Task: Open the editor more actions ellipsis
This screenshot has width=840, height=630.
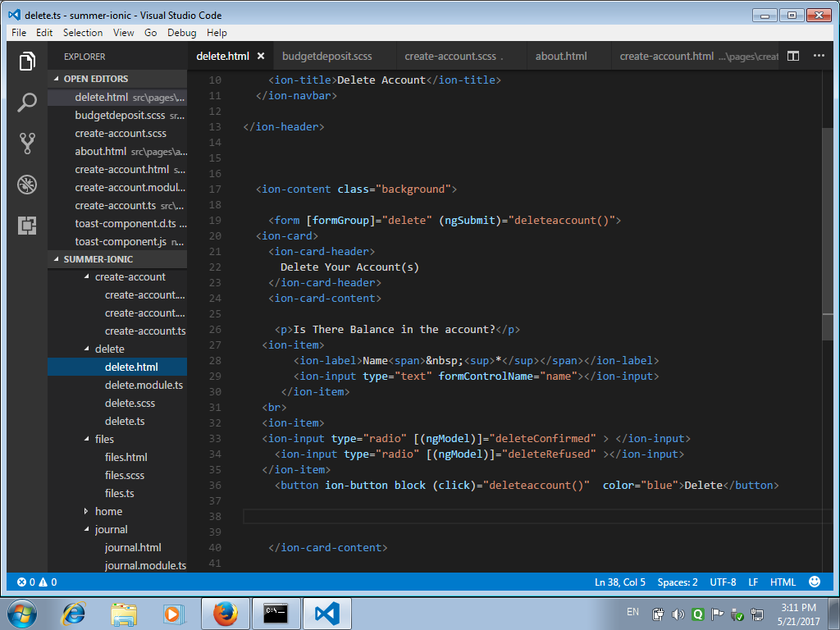Action: click(x=819, y=57)
